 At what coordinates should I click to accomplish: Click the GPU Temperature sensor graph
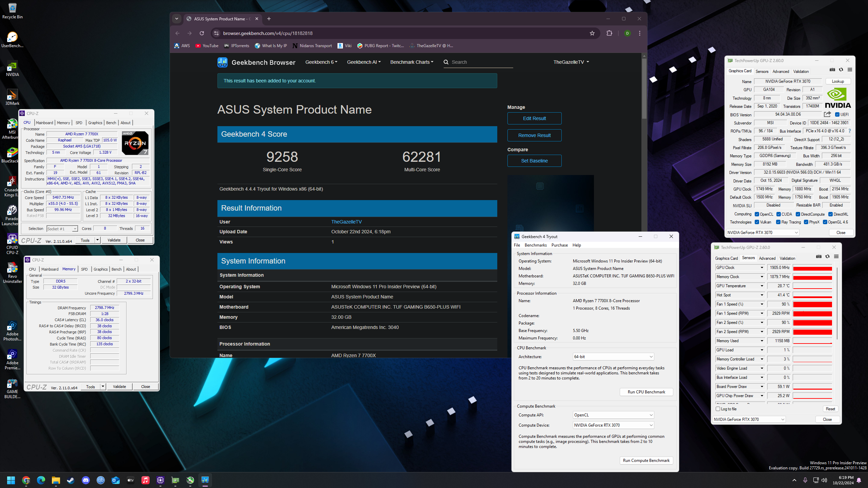coord(812,286)
